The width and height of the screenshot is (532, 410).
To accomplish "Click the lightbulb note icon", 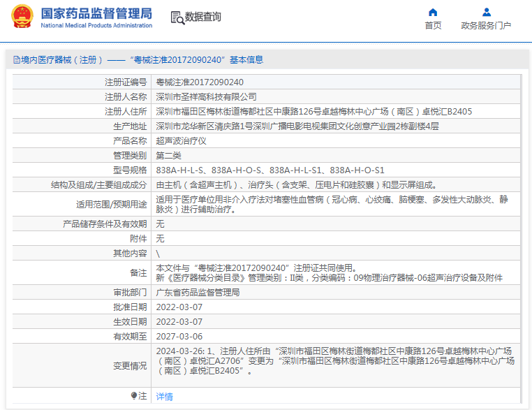I will click(x=134, y=396).
